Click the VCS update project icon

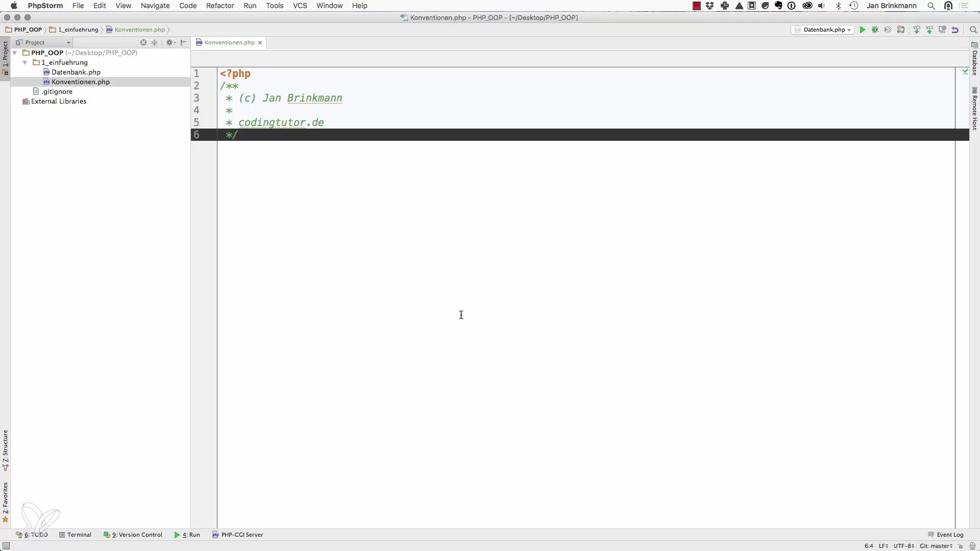point(917,30)
